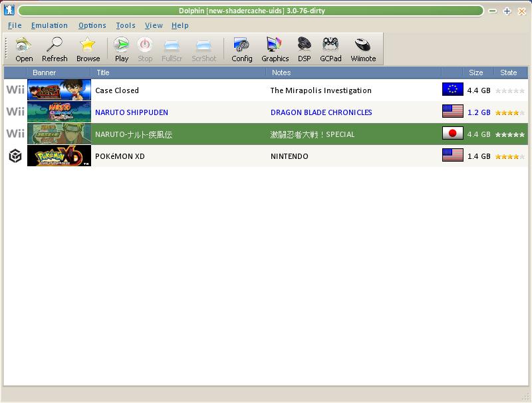This screenshot has width=532, height=403.
Task: Click five-star rating on selected Japanese row
Action: click(510, 135)
